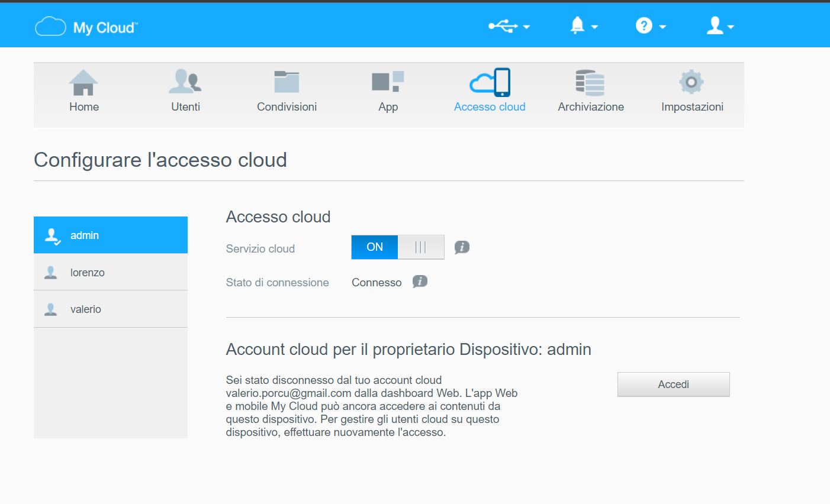Go to the App tab label
The image size is (830, 504).
[x=388, y=107]
